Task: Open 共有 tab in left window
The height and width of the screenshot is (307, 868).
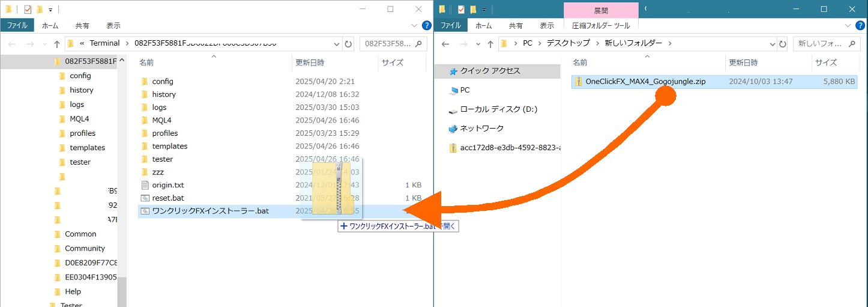Action: (82, 25)
